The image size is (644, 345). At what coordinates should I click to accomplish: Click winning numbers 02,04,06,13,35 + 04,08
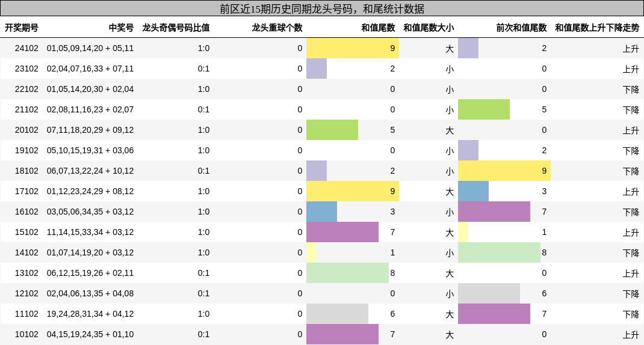click(x=90, y=293)
